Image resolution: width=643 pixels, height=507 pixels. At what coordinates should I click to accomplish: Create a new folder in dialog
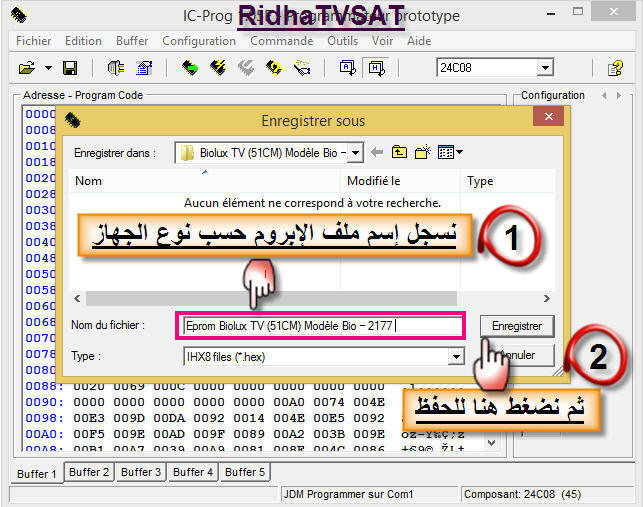tap(422, 152)
